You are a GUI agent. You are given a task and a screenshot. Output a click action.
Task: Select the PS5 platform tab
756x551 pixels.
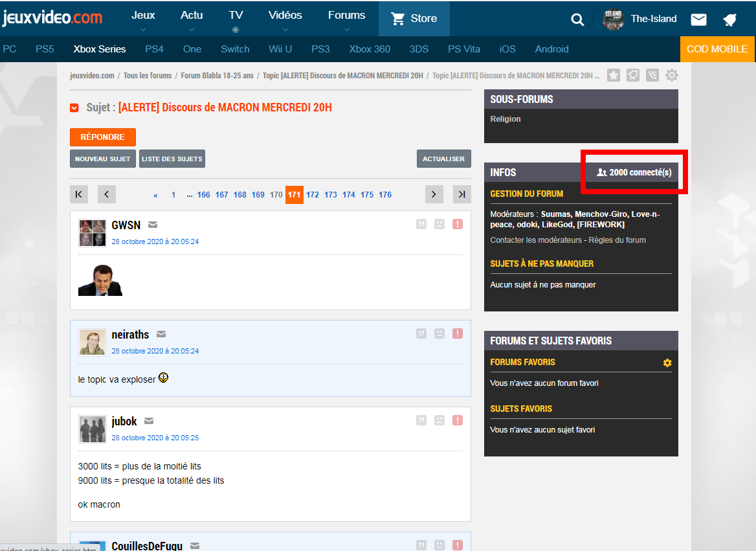coord(45,49)
